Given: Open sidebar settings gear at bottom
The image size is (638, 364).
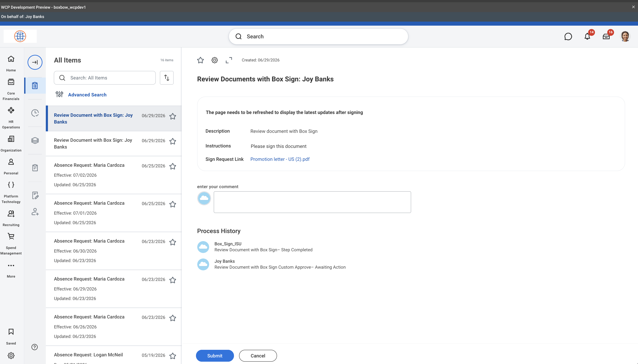Looking at the screenshot, I should click(11, 355).
